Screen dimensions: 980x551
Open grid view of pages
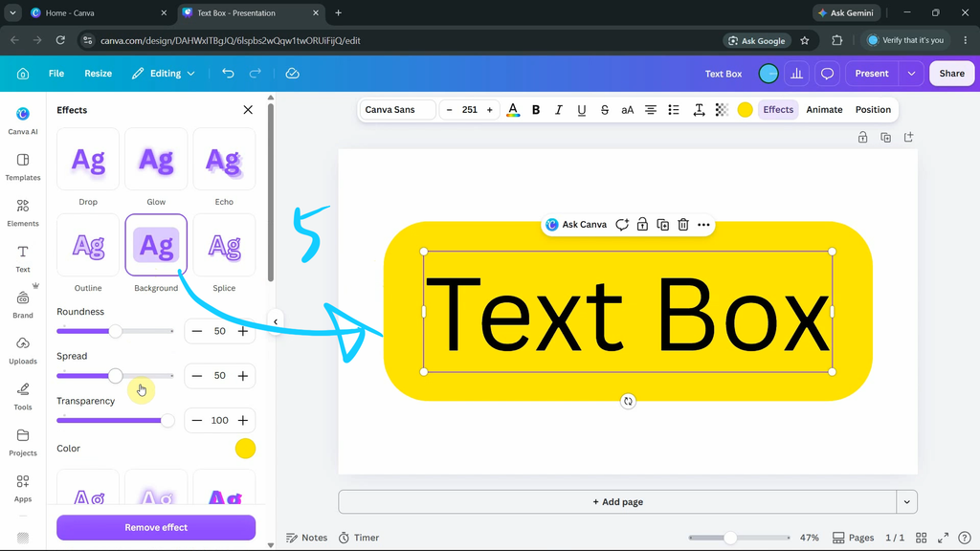922,538
